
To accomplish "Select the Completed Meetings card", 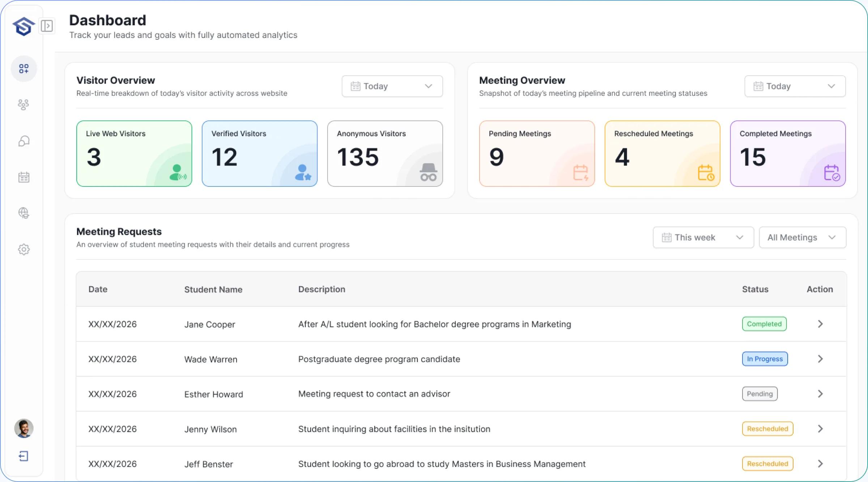I will tap(788, 154).
